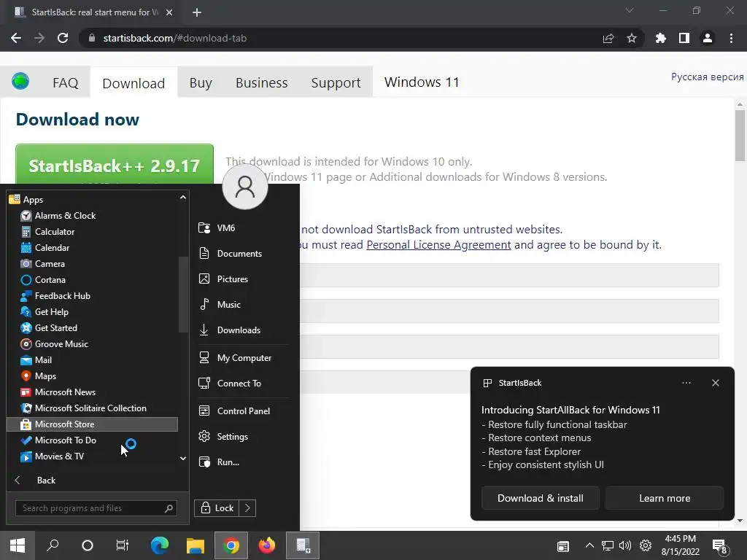Switch to the Business tab
The height and width of the screenshot is (560, 747).
pos(262,83)
